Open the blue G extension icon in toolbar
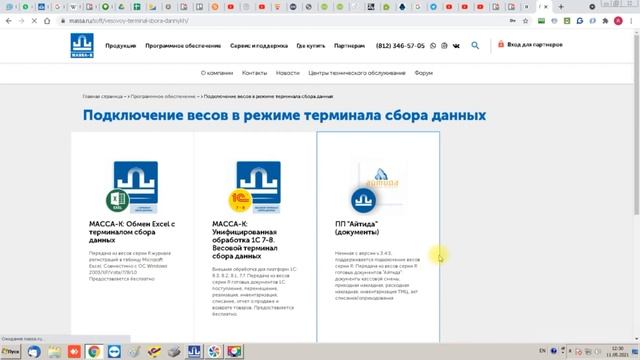Image resolution: width=640 pixels, height=360 pixels. (580, 20)
